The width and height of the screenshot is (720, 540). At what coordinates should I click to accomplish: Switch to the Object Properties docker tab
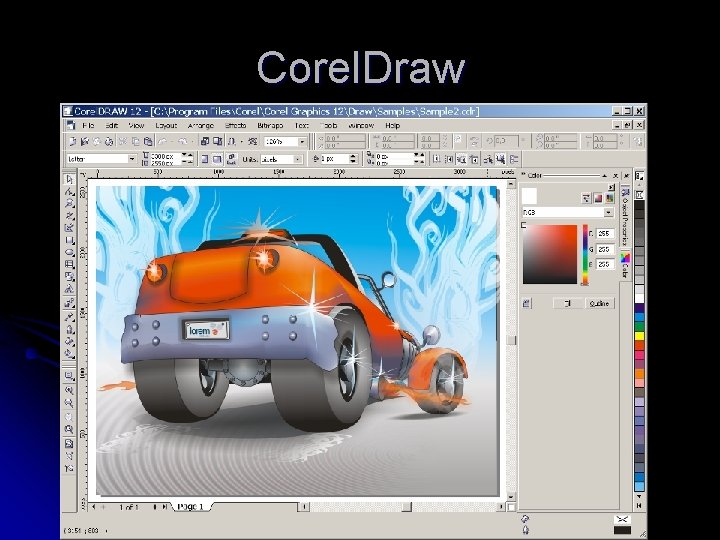tap(624, 217)
